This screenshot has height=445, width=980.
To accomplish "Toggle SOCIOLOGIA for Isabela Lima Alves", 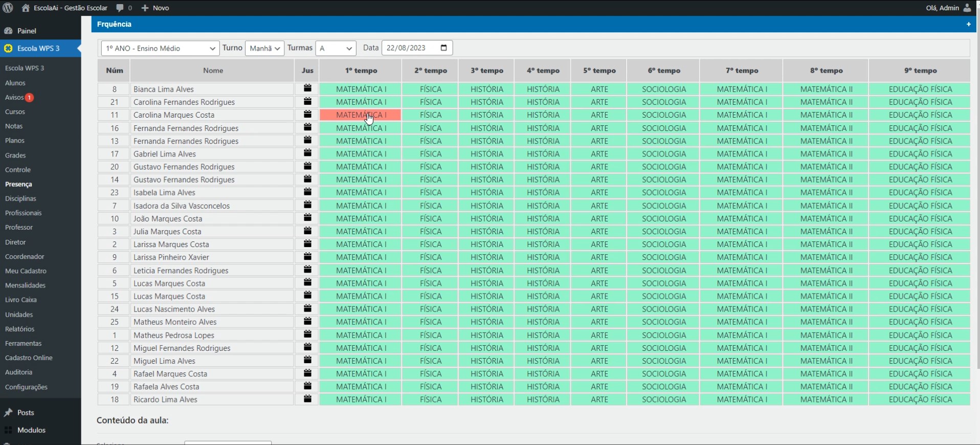I will 663,192.
